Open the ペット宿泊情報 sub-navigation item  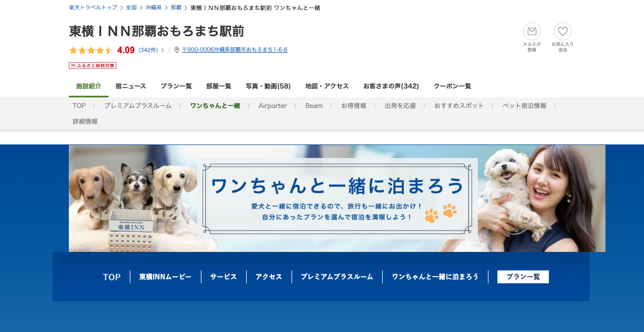click(x=524, y=106)
